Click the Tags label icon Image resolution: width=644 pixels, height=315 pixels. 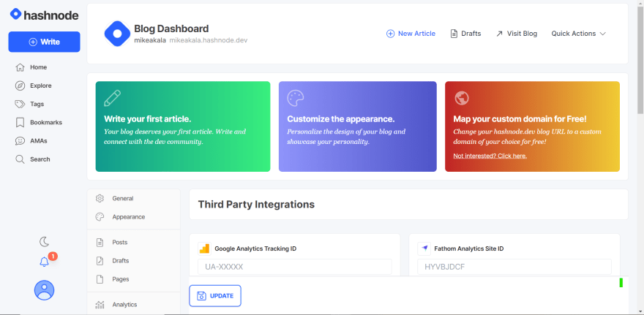pos(20,105)
